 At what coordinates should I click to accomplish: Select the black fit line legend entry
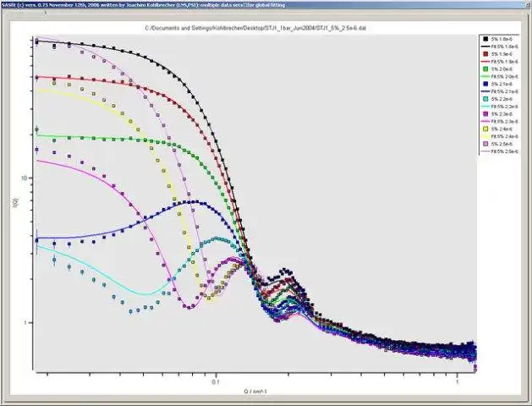pyautogui.click(x=499, y=47)
